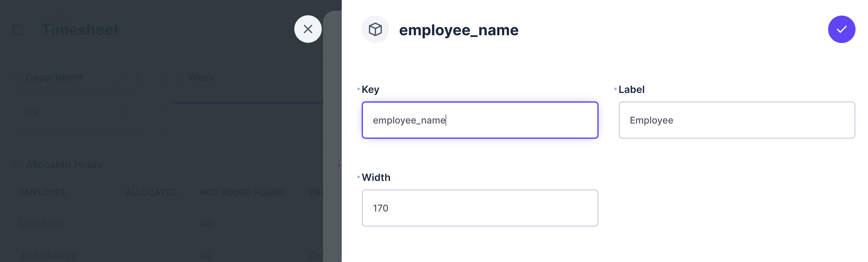Click the Allocated Hours heading

coord(64,165)
